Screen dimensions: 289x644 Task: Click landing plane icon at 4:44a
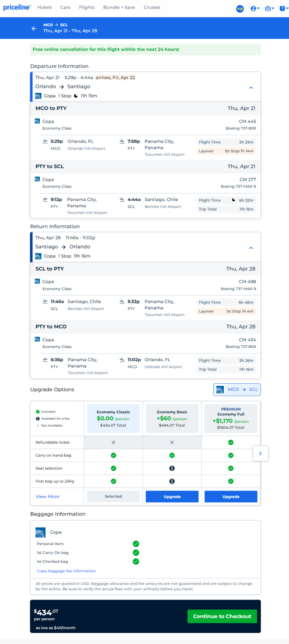pos(122,200)
